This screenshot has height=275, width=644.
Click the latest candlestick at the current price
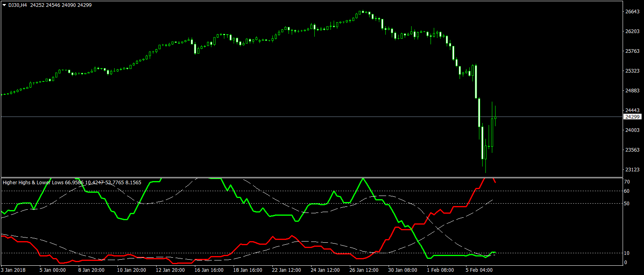(x=495, y=117)
